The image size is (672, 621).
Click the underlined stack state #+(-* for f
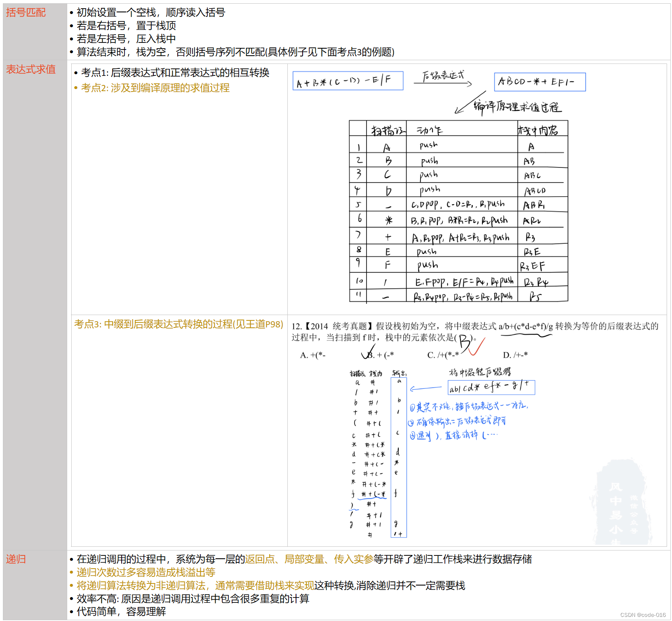(374, 494)
